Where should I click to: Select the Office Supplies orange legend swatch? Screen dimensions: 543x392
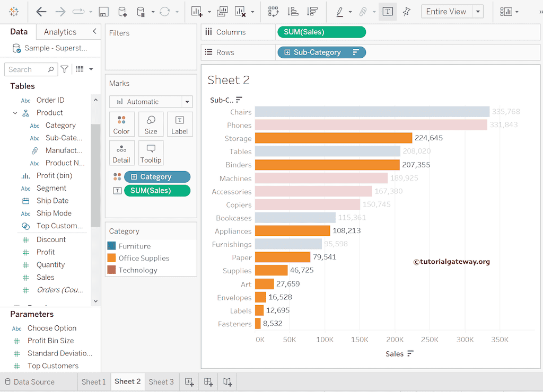[x=111, y=258]
